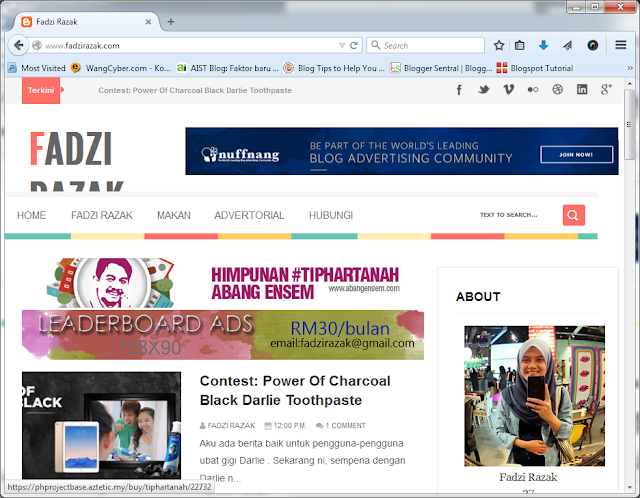Click the FADZI RAZAK author link
This screenshot has height=498, width=640.
pyautogui.click(x=231, y=426)
